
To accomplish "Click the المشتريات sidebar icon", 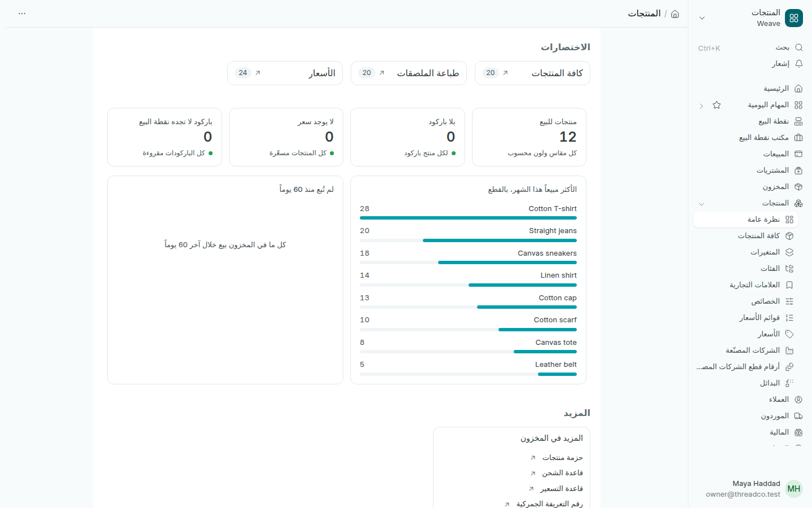I will [x=798, y=170].
